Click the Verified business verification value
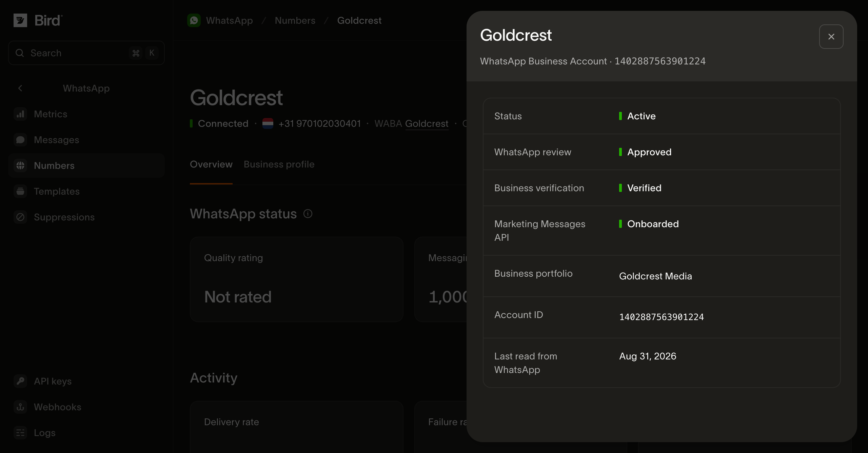Viewport: 868px width, 453px height. 644,188
